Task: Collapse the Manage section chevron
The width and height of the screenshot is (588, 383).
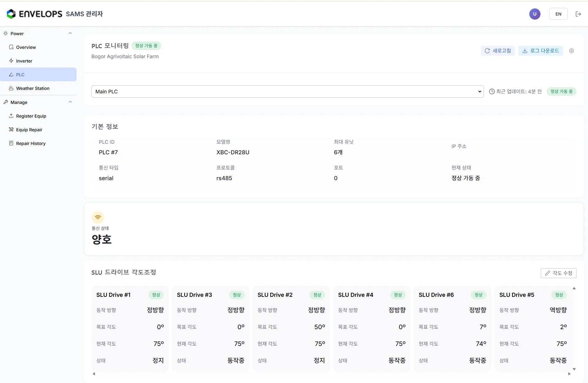Action: pos(70,102)
